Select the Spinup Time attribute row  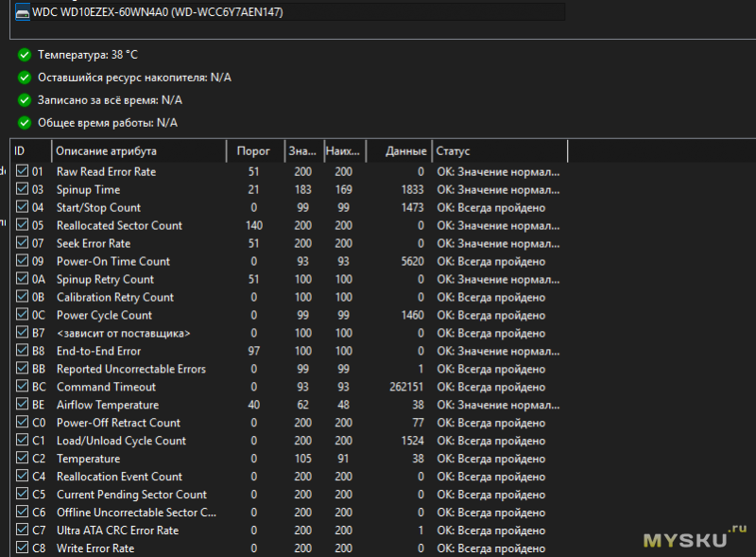89,190
